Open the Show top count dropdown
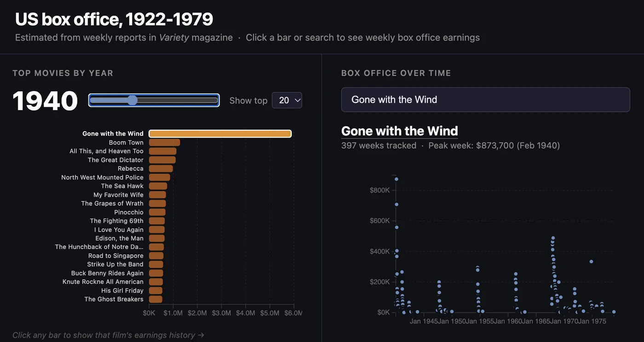Image resolution: width=644 pixels, height=342 pixels. [287, 100]
